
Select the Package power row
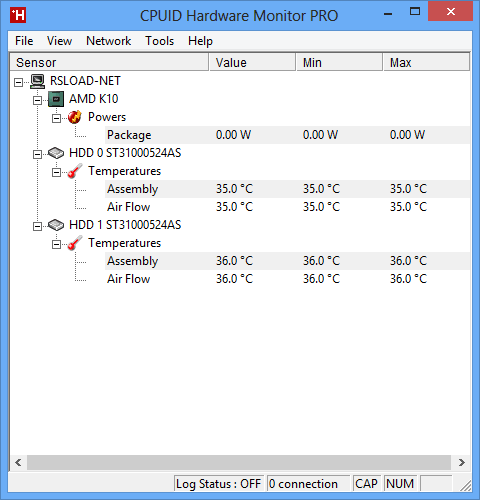click(x=288, y=135)
